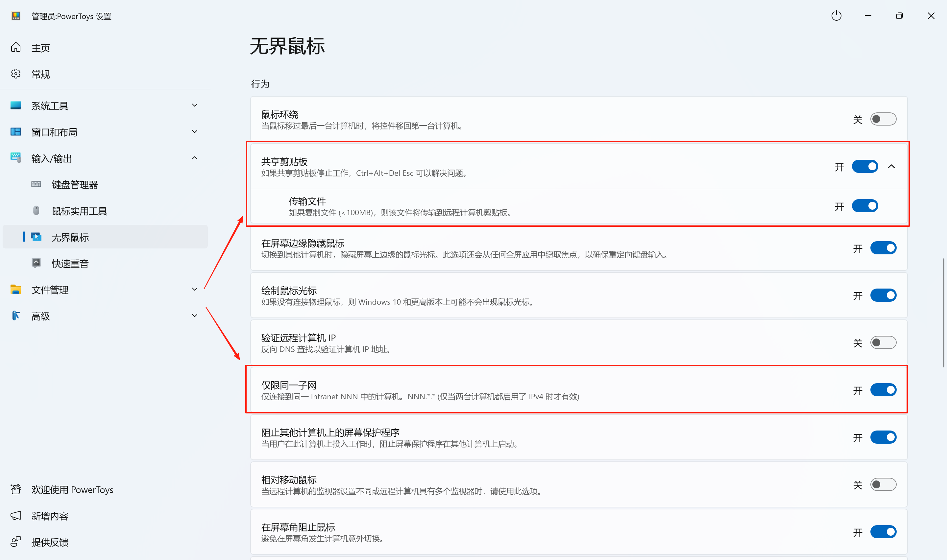Open 欢迎使用 PowerToys page
This screenshot has width=947, height=560.
(72, 489)
